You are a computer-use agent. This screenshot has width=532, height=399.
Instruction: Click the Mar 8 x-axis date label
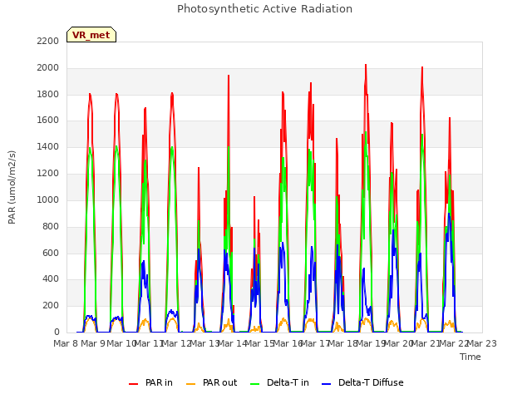66,343
